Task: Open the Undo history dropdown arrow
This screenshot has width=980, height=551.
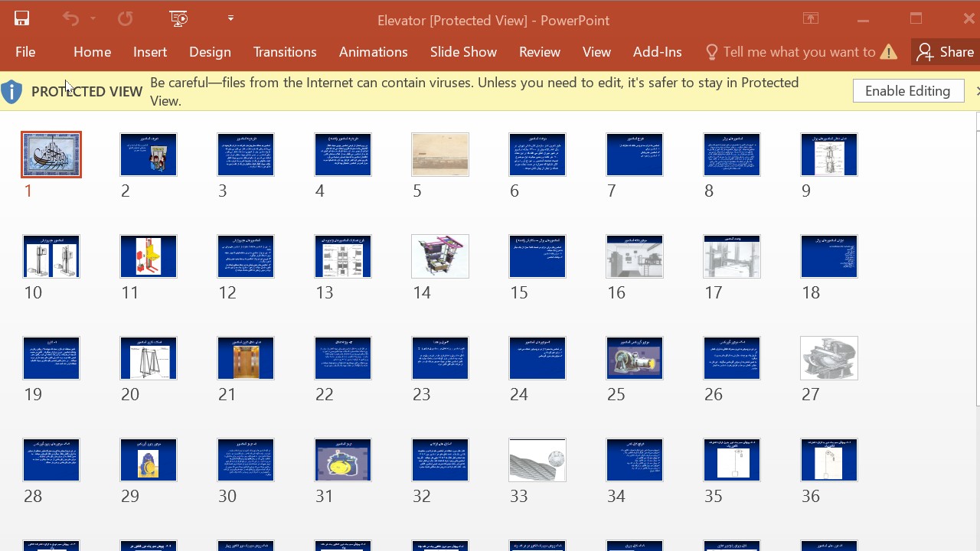Action: (x=93, y=19)
